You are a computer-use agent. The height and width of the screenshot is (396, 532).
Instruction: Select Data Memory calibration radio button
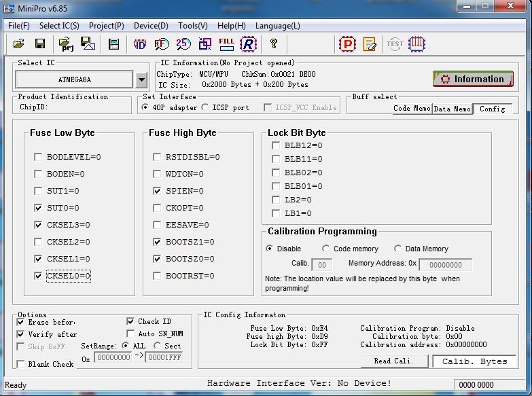(397, 249)
